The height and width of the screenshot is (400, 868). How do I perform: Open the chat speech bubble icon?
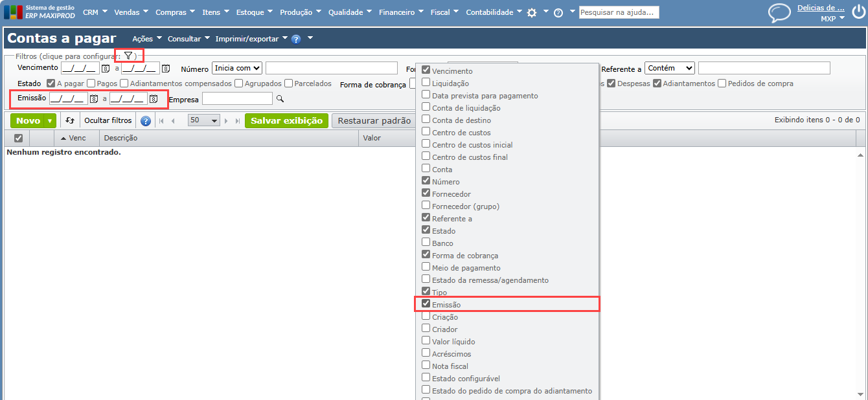(779, 12)
